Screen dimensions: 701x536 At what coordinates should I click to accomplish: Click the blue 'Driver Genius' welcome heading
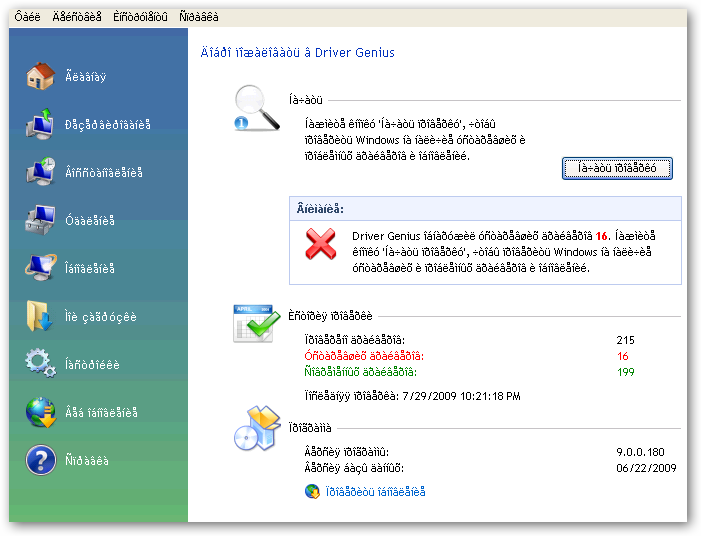[297, 53]
